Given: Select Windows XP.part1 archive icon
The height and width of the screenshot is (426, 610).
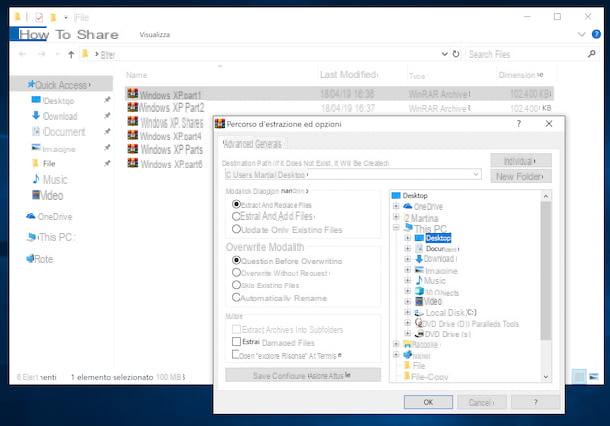Looking at the screenshot, I should (x=133, y=94).
